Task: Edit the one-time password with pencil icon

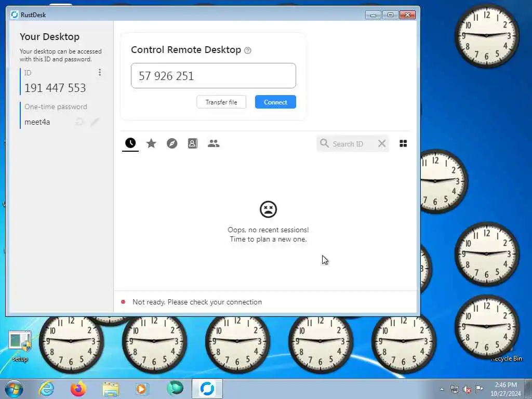Action: (x=95, y=122)
